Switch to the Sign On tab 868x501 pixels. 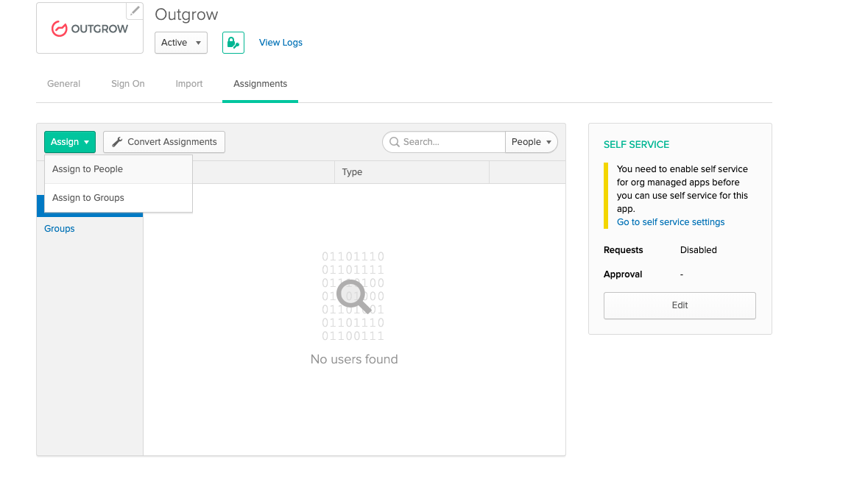coord(128,84)
